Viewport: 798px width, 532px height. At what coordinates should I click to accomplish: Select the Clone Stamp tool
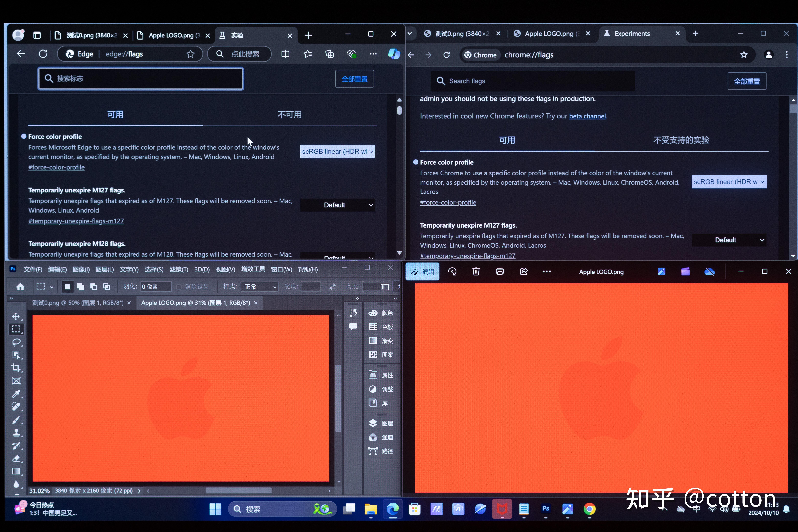[16, 433]
